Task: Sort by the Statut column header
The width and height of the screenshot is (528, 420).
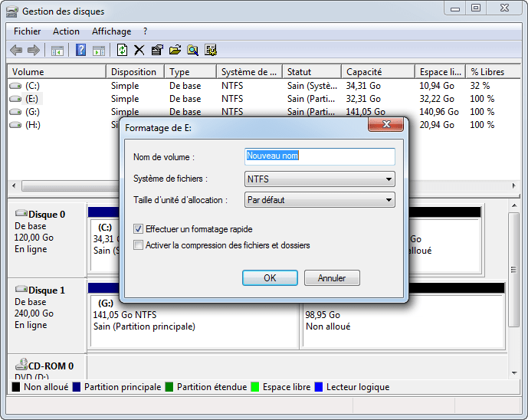Action: pyautogui.click(x=312, y=72)
